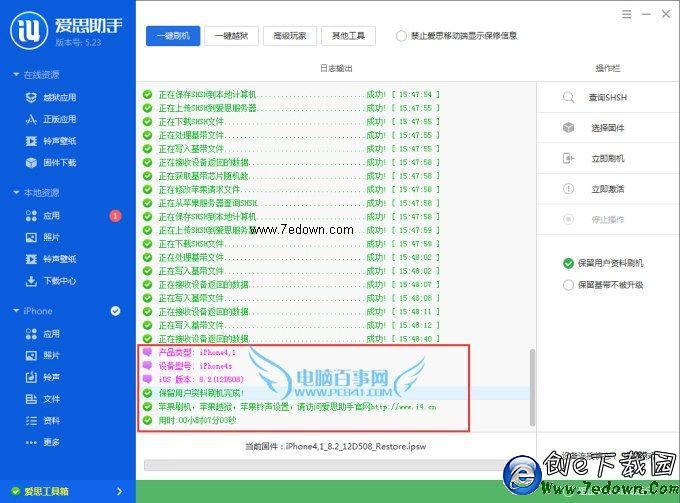Click the log output vertical scrollbar
This screenshot has height=503, width=680.
[532, 387]
